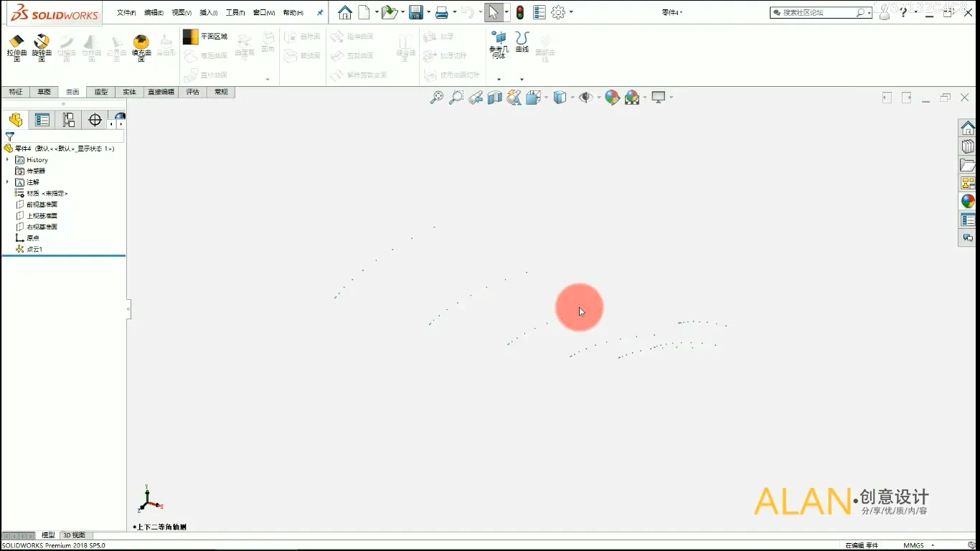The width and height of the screenshot is (980, 551).
Task: Toggle the Hide/Show Items eye icon
Action: click(585, 98)
